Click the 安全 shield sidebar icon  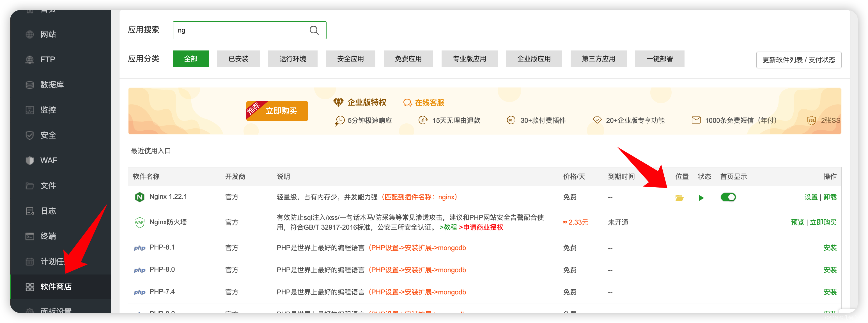pyautogui.click(x=30, y=135)
